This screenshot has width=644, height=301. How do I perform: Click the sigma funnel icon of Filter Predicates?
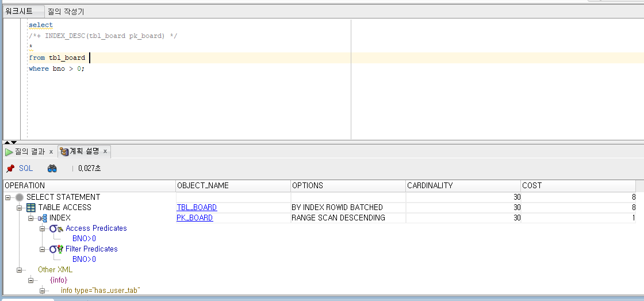pyautogui.click(x=56, y=249)
